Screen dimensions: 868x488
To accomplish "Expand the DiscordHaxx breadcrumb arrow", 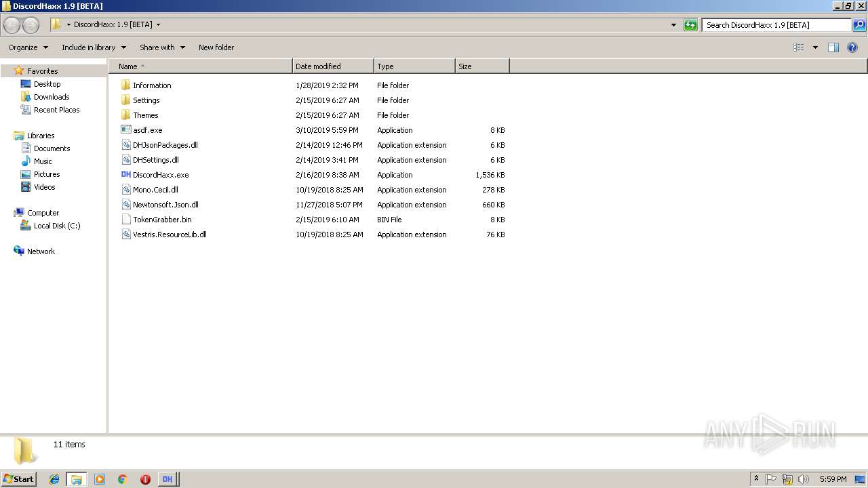I will click(x=158, y=25).
